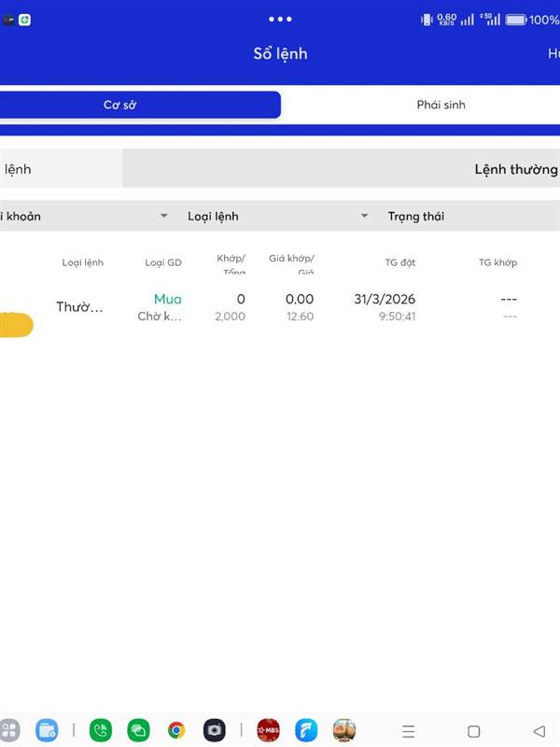The width and height of the screenshot is (560, 747).
Task: Open the game app icon in dock
Action: pos(344,730)
